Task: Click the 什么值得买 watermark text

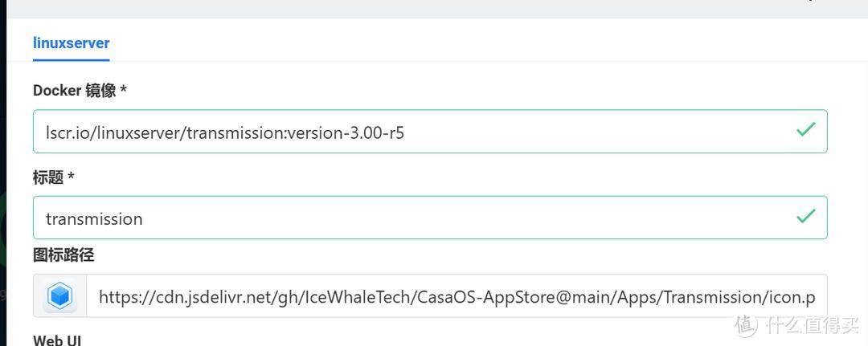Action: click(x=813, y=326)
